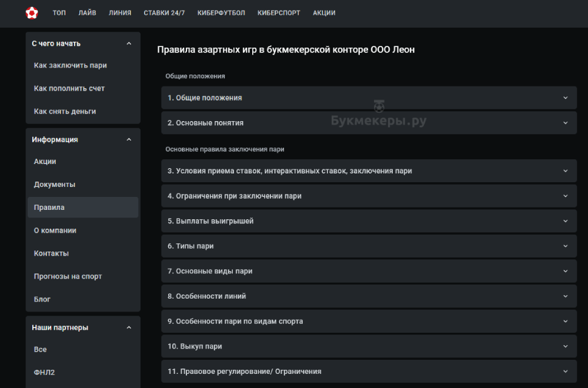This screenshot has width=588, height=388.
Task: Open the ЛИНИЯ menu item
Action: click(120, 13)
